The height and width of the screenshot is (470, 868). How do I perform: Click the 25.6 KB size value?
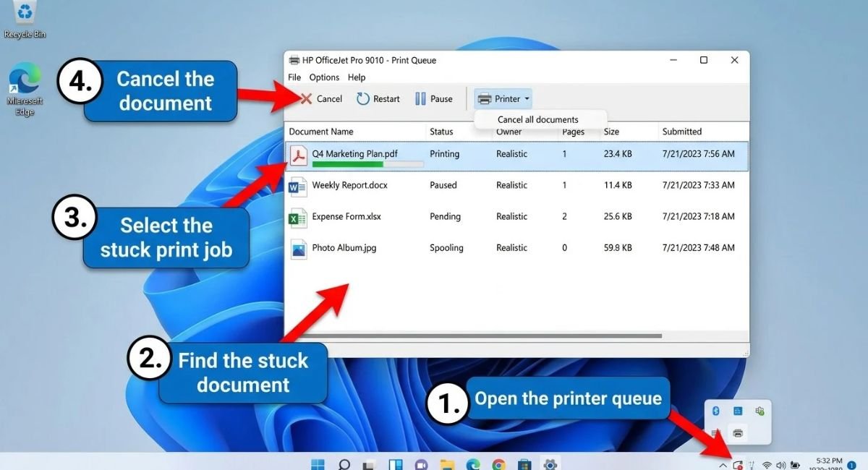[x=618, y=216]
